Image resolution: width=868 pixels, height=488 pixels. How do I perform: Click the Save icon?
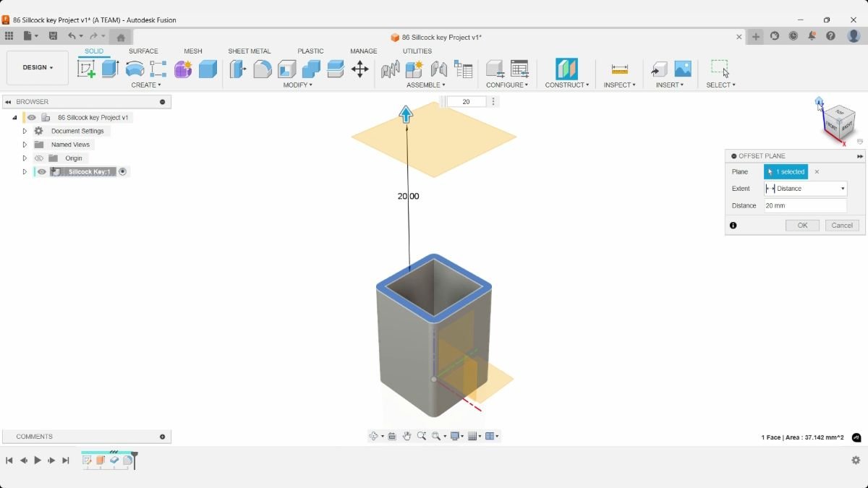53,36
